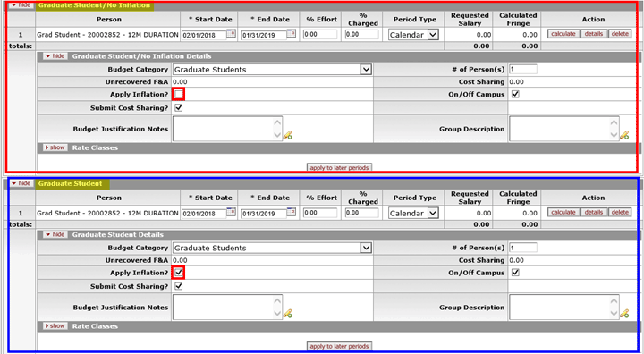The width and height of the screenshot is (644, 354).
Task: Focus Start Date field in Graduate Student row
Action: click(204, 214)
